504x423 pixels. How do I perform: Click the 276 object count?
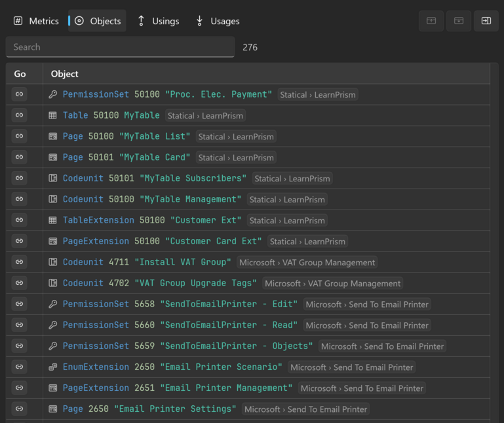click(250, 47)
